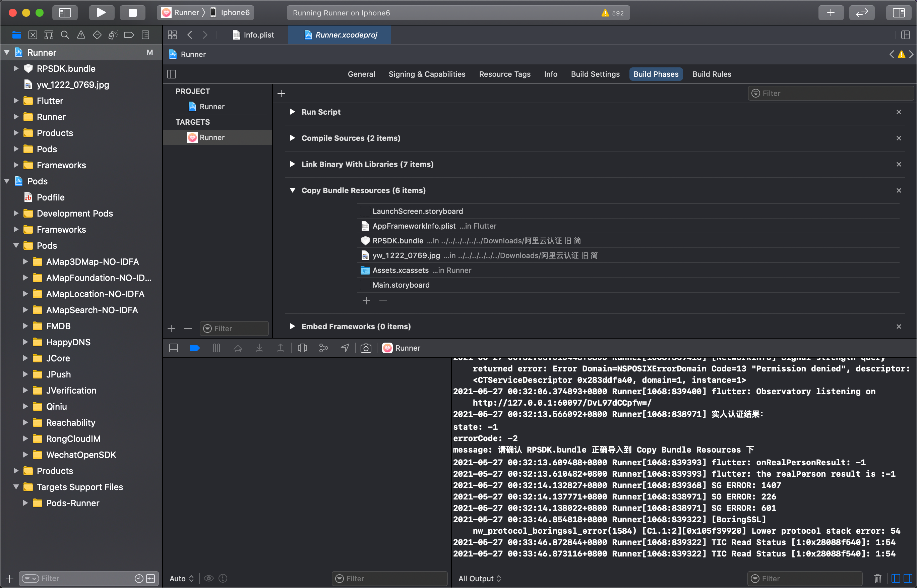The image size is (917, 588).
Task: Open Signing & Capabilities tab
Action: point(427,74)
